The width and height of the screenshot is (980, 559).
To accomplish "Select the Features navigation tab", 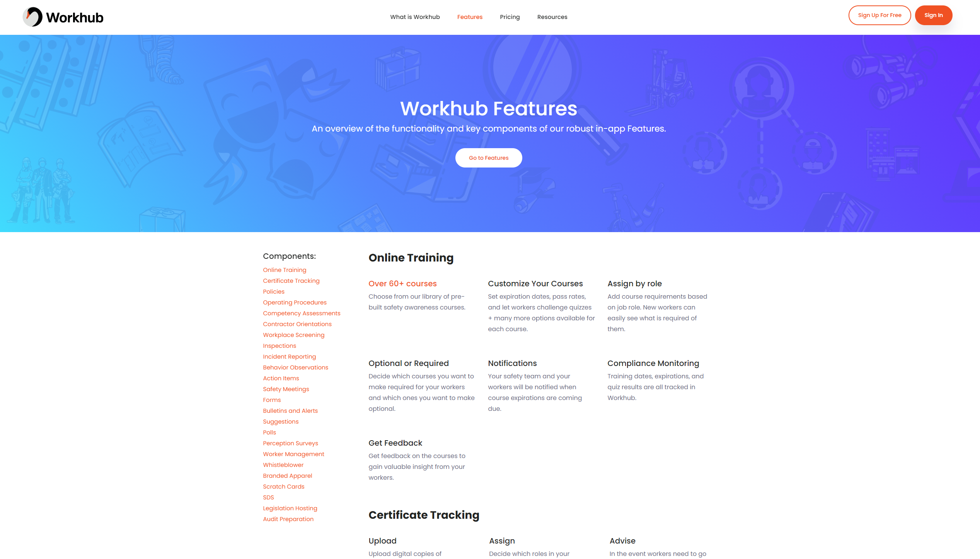I will click(469, 17).
